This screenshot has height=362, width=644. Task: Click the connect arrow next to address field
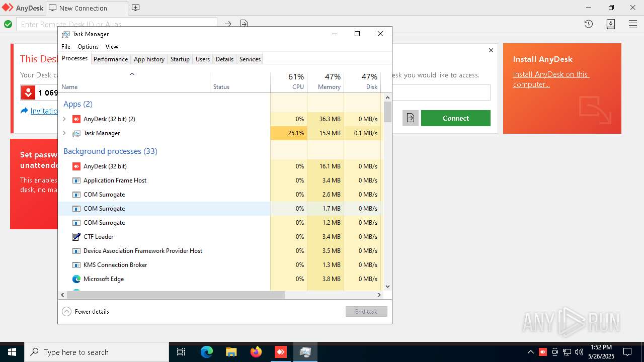(228, 24)
